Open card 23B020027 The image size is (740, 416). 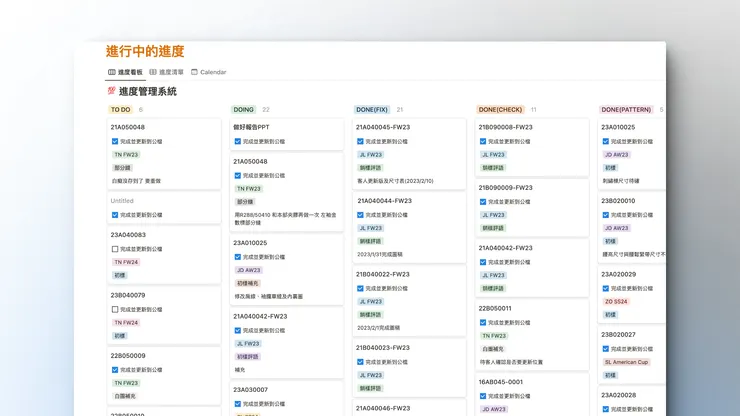[x=632, y=355]
